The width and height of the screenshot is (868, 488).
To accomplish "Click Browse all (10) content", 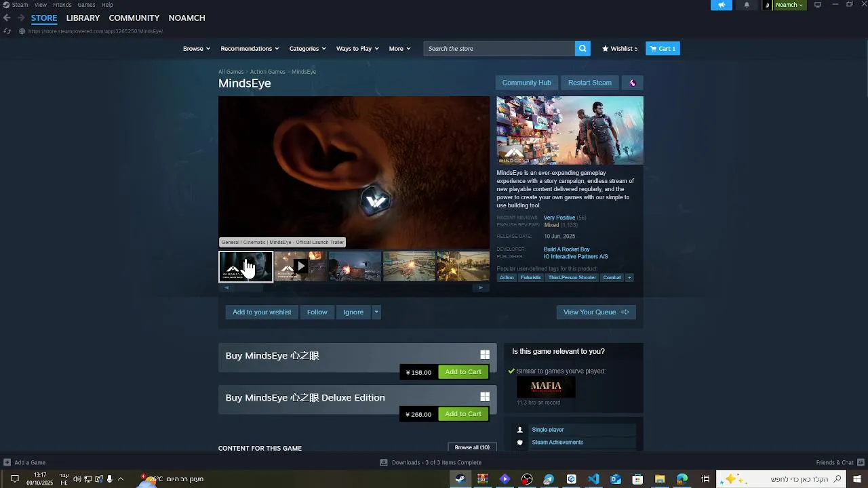I will [x=472, y=447].
